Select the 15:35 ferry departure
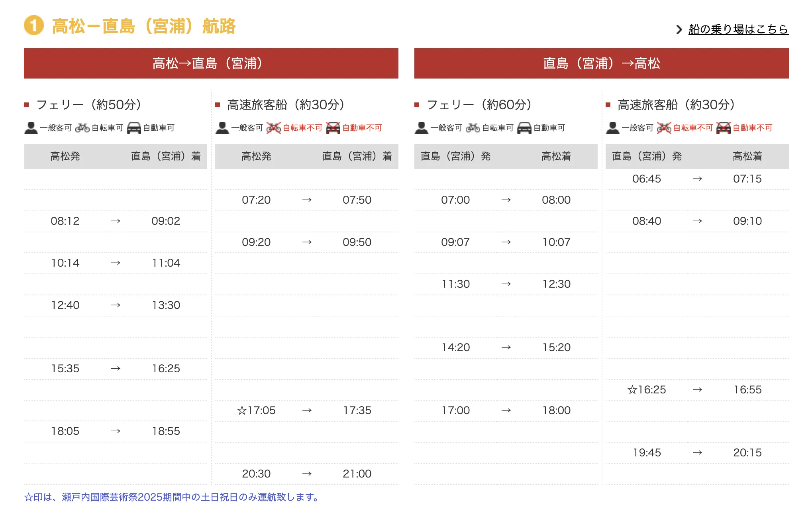The image size is (812, 515). (x=65, y=368)
